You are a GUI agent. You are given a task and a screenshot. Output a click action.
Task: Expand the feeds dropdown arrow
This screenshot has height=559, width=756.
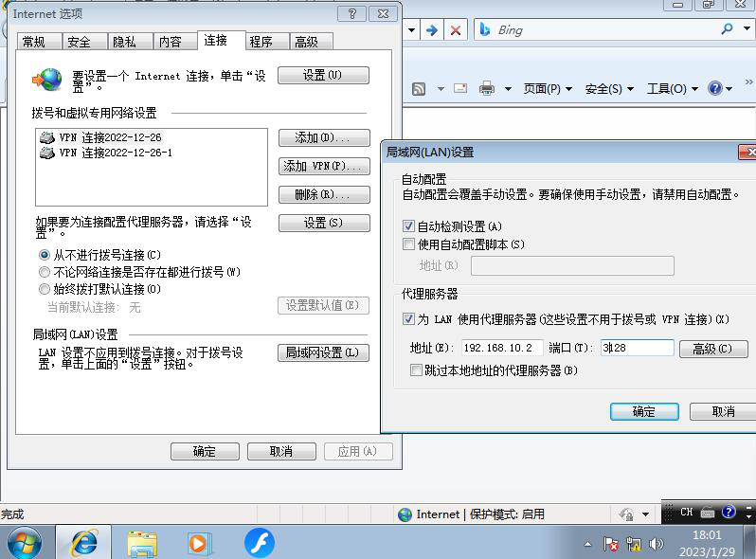click(441, 89)
